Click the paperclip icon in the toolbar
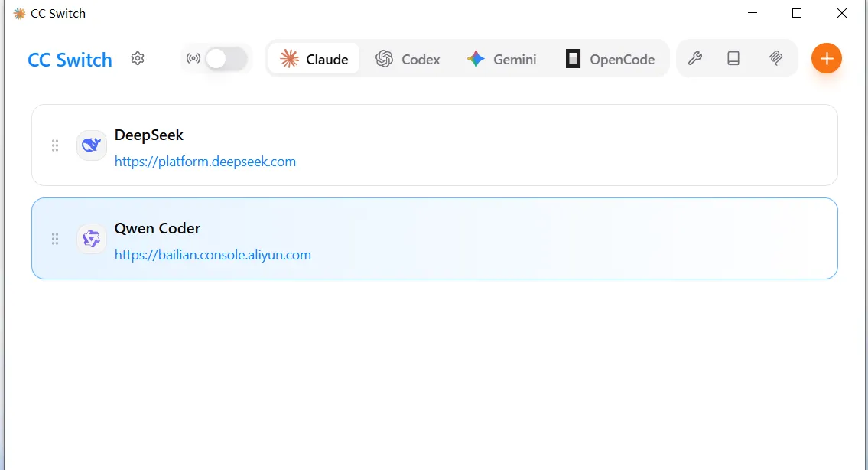 click(x=775, y=58)
